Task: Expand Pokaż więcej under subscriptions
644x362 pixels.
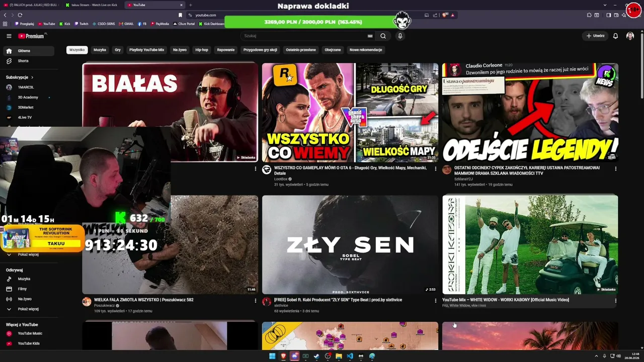Action: click(28, 254)
